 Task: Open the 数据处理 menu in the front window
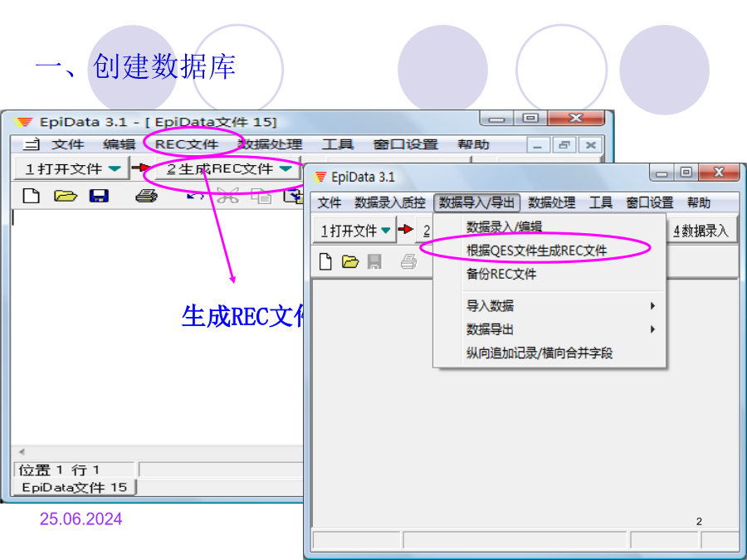pos(552,203)
